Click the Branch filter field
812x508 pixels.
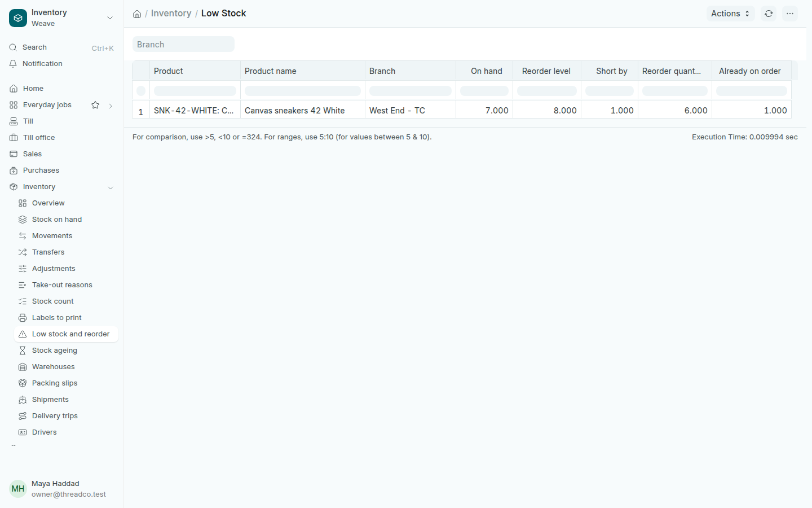pyautogui.click(x=183, y=45)
